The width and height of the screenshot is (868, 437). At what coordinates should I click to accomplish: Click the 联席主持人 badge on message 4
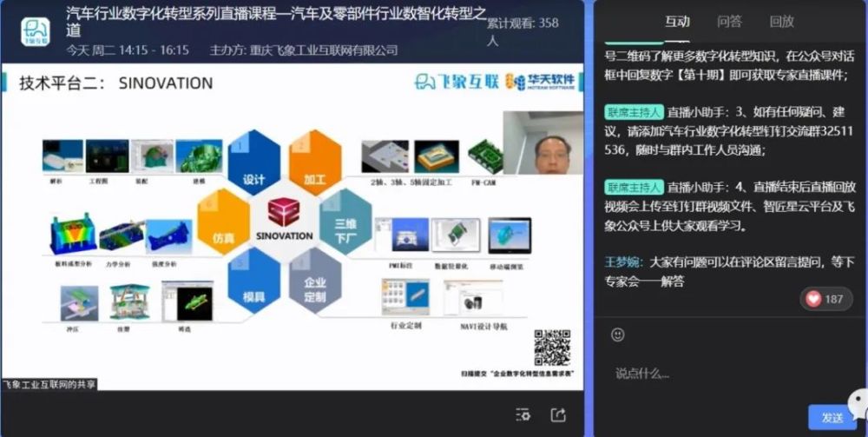634,187
